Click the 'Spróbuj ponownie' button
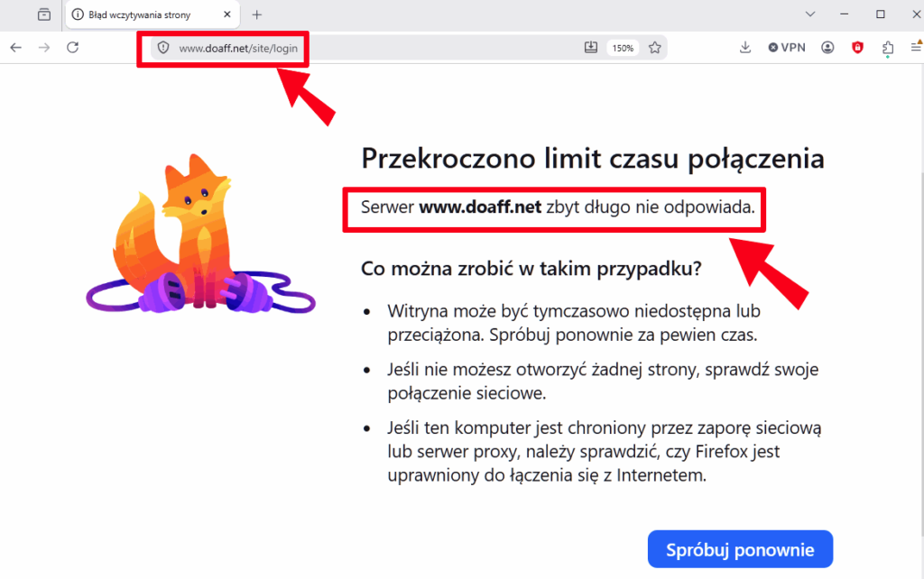Screen dimensions: 924x579 tap(740, 549)
